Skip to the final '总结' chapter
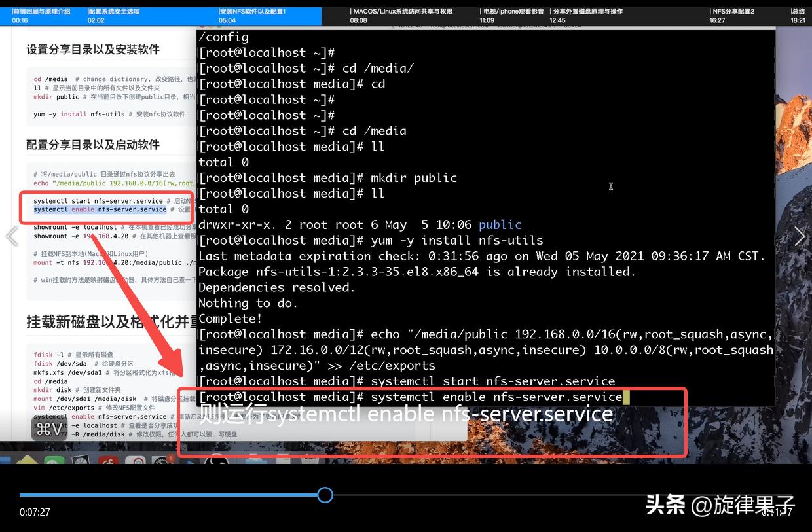Image resolution: width=812 pixels, height=532 pixels. point(798,16)
